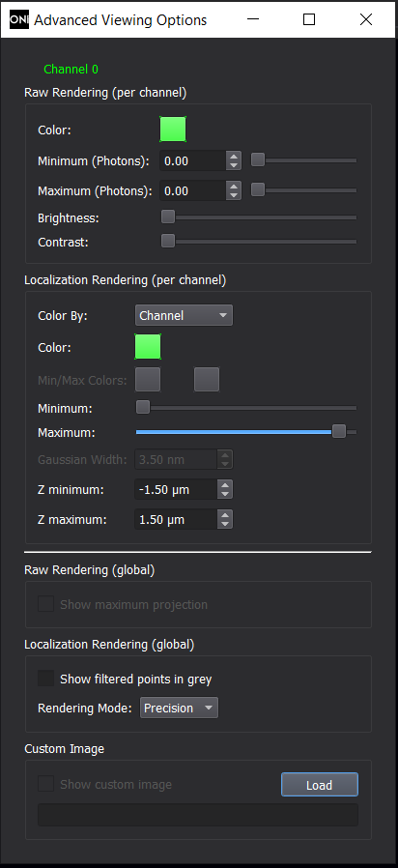Image resolution: width=398 pixels, height=868 pixels.
Task: Expand the Rendering Mode Precision dropdown
Action: [x=179, y=708]
